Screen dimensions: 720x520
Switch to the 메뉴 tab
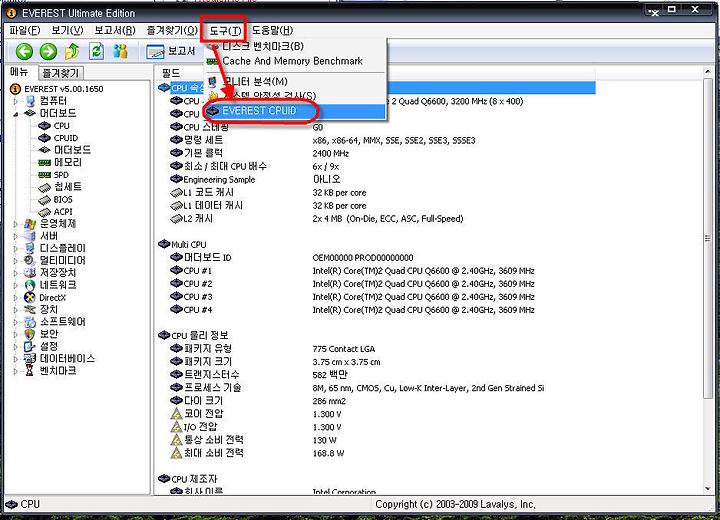(19, 72)
